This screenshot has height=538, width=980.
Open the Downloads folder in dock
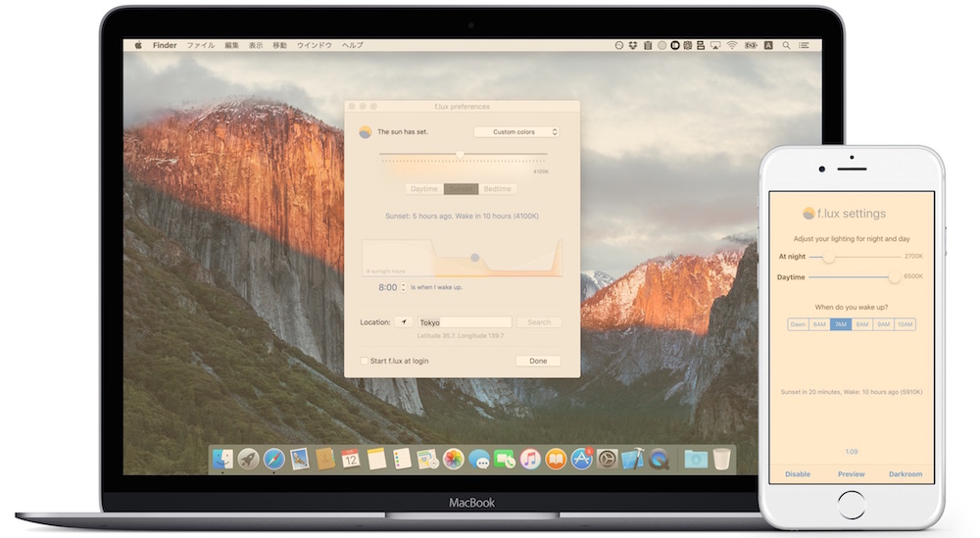(695, 460)
